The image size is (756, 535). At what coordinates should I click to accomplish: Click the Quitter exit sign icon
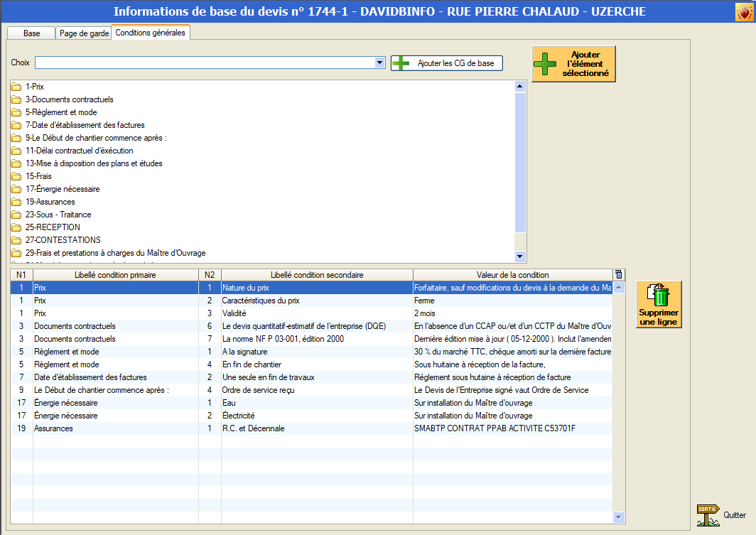click(708, 515)
